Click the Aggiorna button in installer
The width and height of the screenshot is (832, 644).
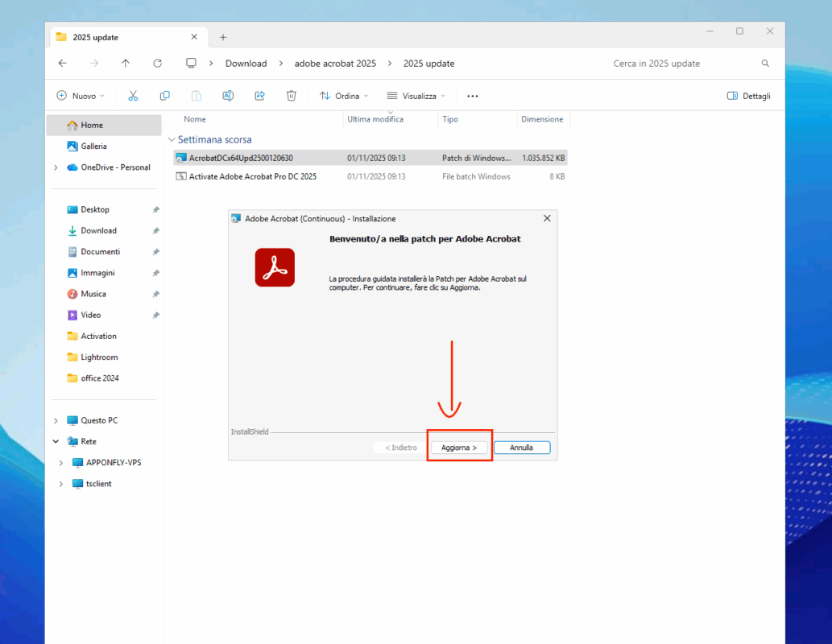tap(459, 448)
